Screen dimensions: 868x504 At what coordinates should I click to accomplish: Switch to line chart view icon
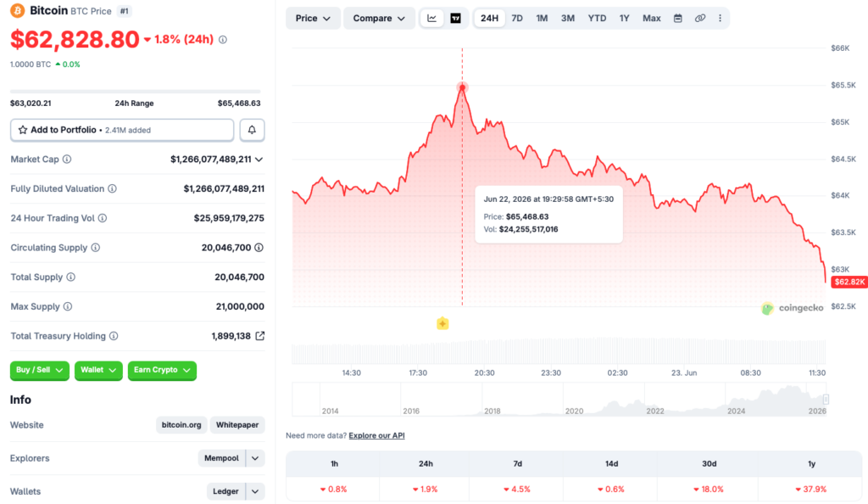click(x=431, y=19)
